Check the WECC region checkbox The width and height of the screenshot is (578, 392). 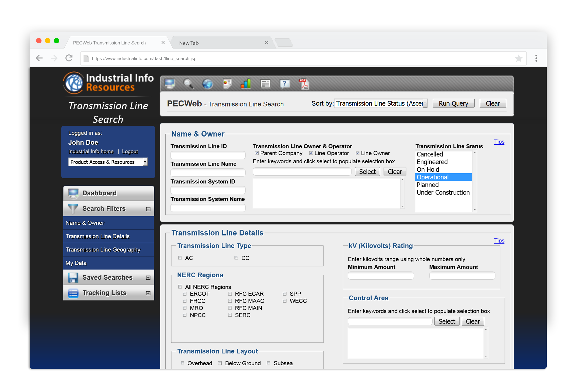tap(285, 301)
